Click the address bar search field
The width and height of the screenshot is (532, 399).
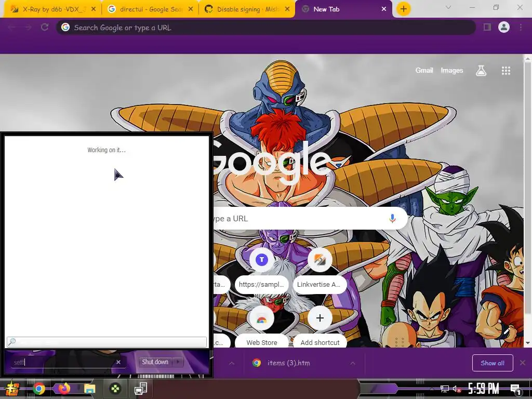click(x=266, y=28)
